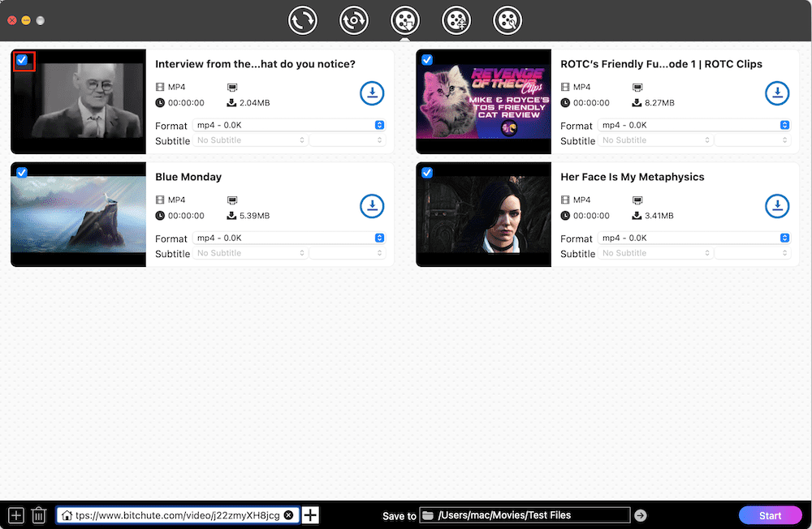Click the clock duration icon on Her Face card

[565, 216]
